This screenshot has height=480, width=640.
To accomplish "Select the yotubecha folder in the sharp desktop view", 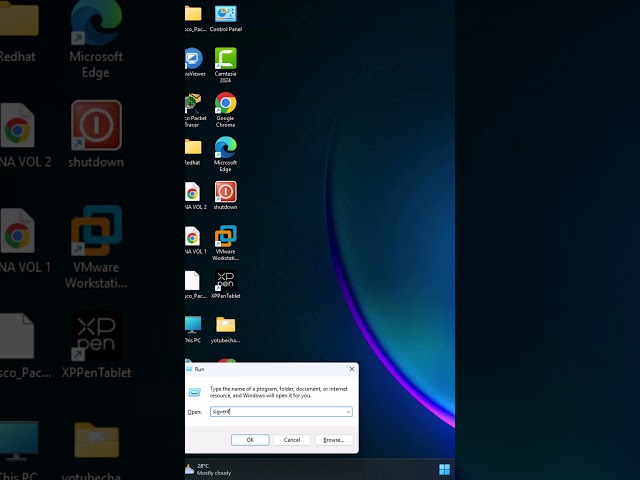I will (x=226, y=330).
